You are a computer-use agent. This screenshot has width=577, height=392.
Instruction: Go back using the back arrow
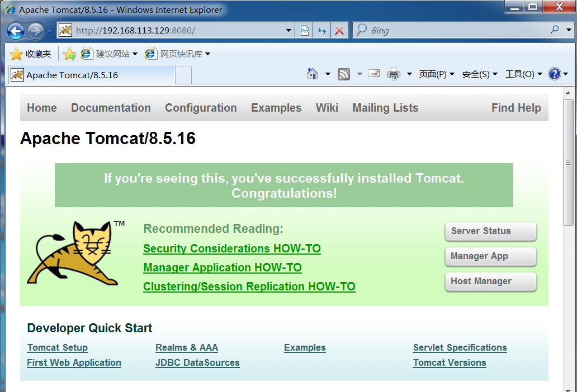click(17, 30)
